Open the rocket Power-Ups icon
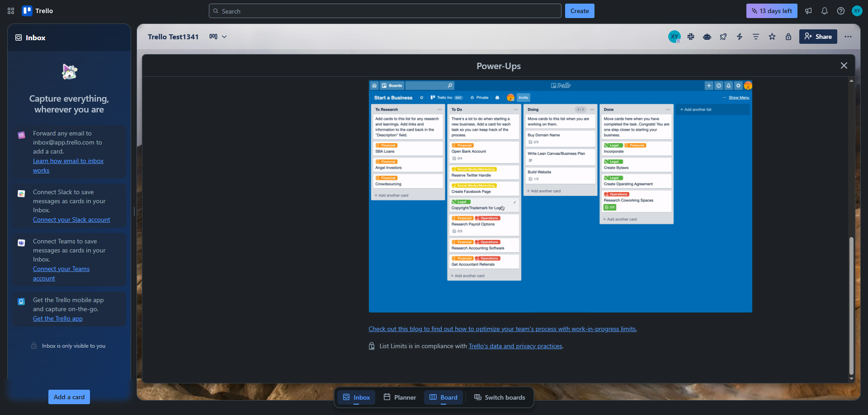Viewport: 868px width, 415px height. [x=723, y=37]
